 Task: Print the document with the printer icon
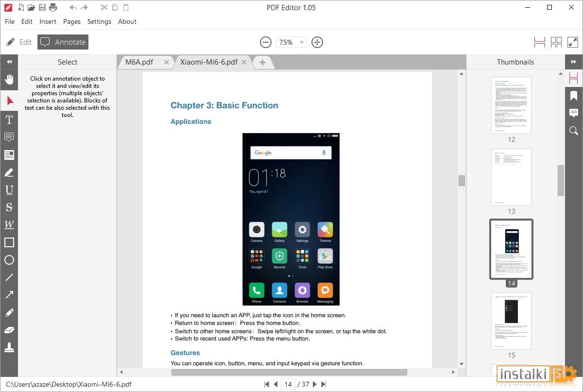click(53, 7)
